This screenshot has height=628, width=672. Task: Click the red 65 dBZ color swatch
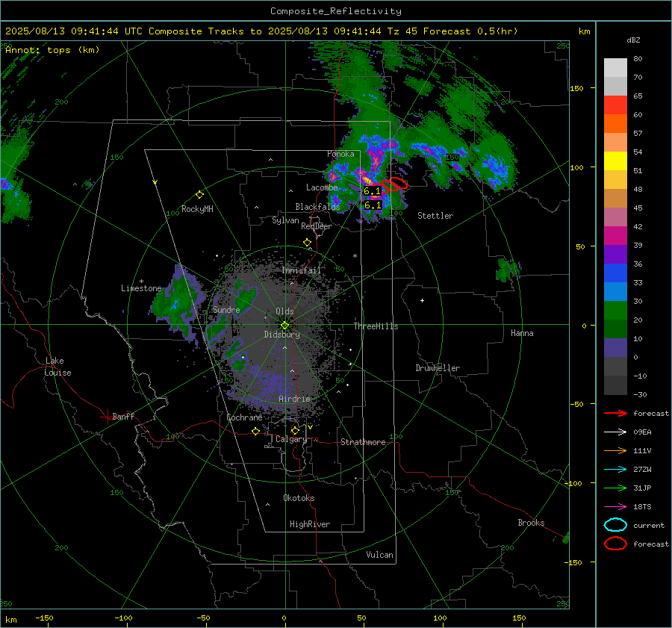point(615,105)
